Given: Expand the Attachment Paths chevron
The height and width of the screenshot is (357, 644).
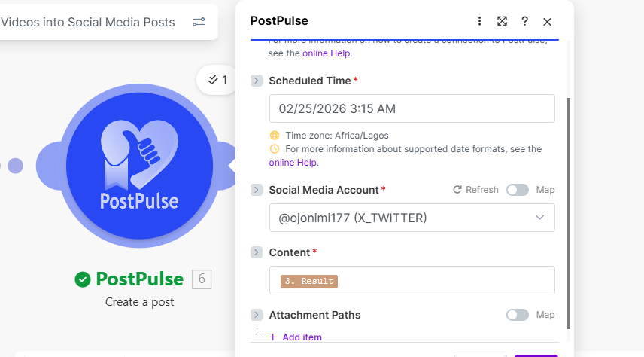Looking at the screenshot, I should (x=257, y=315).
